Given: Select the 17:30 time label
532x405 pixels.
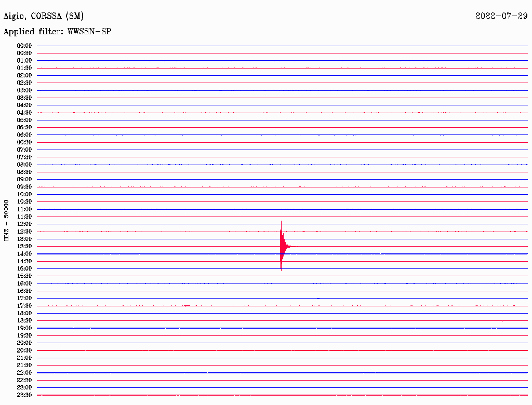Looking at the screenshot, I should 24,306.
